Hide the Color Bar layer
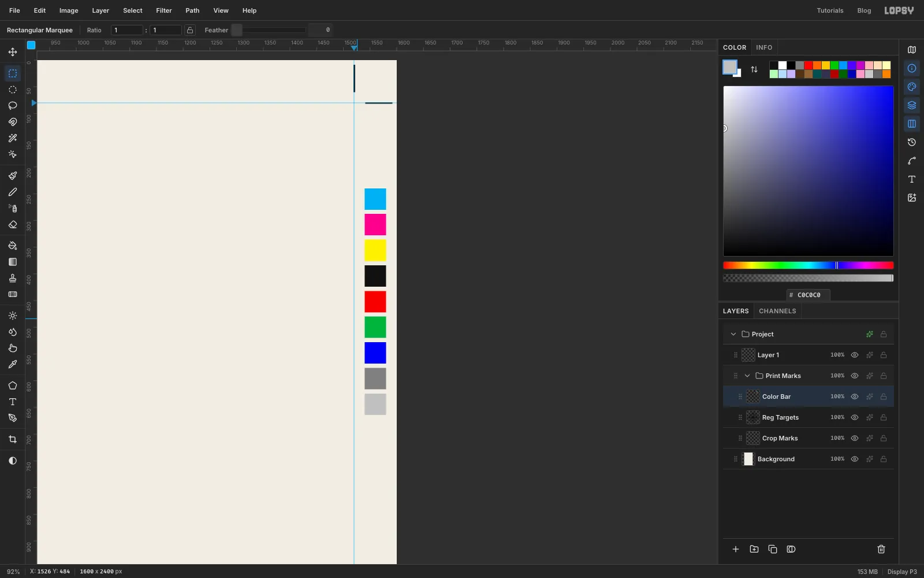The height and width of the screenshot is (578, 924). 855,397
